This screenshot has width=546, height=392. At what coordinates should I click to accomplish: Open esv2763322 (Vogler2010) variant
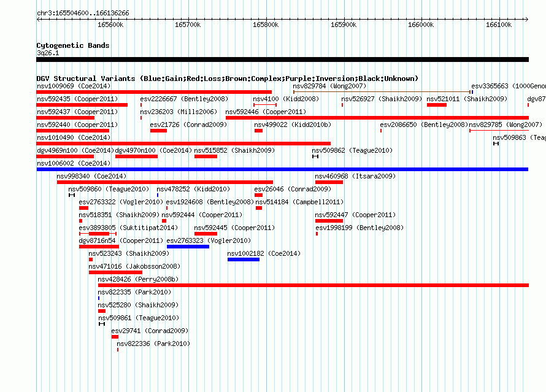click(x=121, y=202)
